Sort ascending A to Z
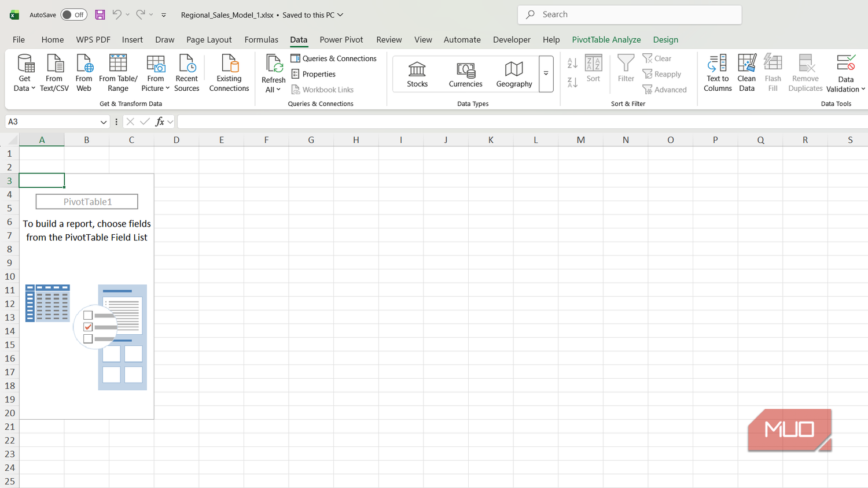This screenshot has height=488, width=868. [572, 63]
